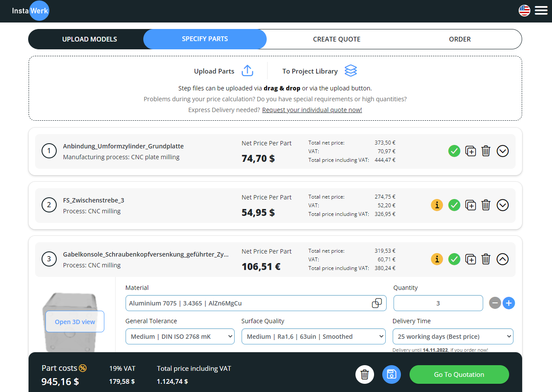Toggle green checkmark on Gabelkonsole part
The image size is (552, 392).
click(x=454, y=259)
